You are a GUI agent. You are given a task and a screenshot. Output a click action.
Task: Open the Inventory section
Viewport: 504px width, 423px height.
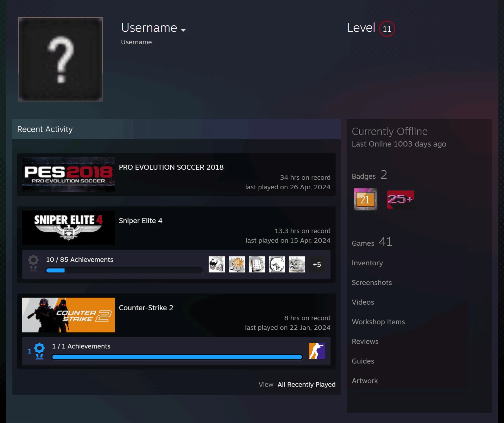pyautogui.click(x=367, y=263)
